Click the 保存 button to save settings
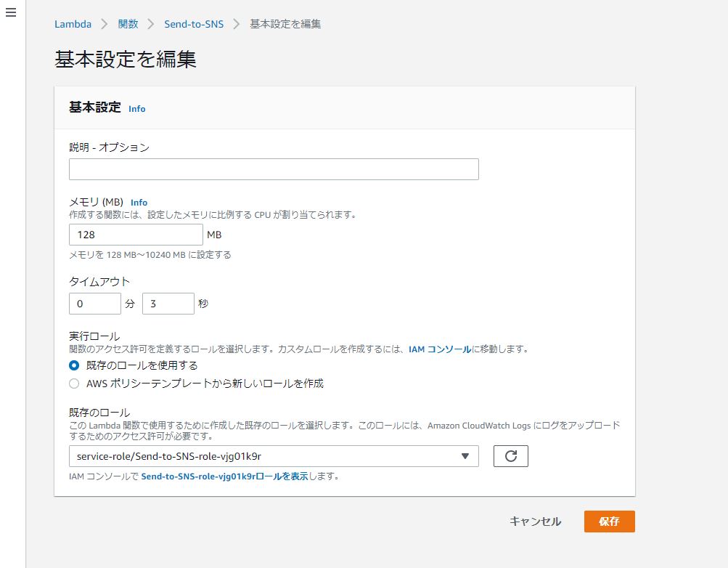Viewport: 728px width, 568px height. [608, 521]
